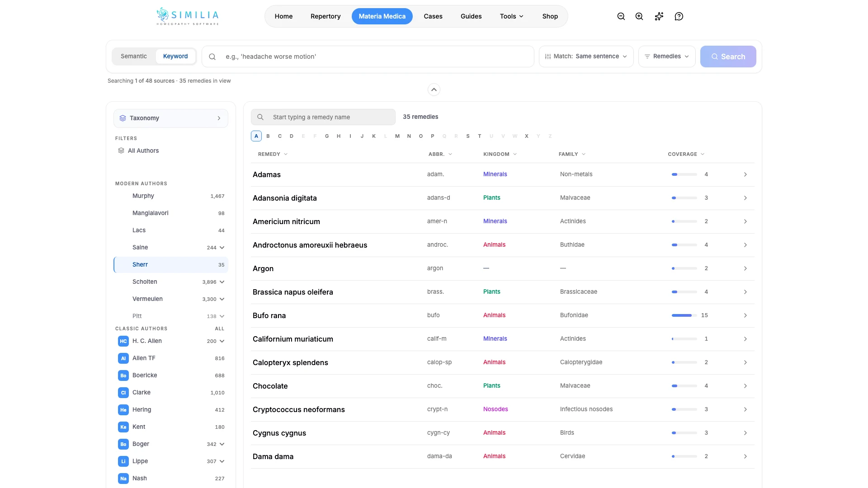This screenshot has height=488, width=868.
Task: Click the Boericke author badge
Action: coord(123,375)
